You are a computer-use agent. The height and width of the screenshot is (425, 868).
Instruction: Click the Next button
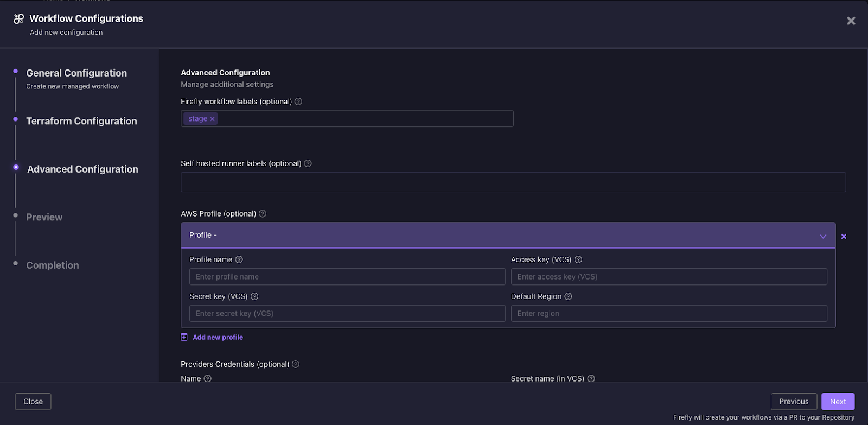[x=838, y=402]
